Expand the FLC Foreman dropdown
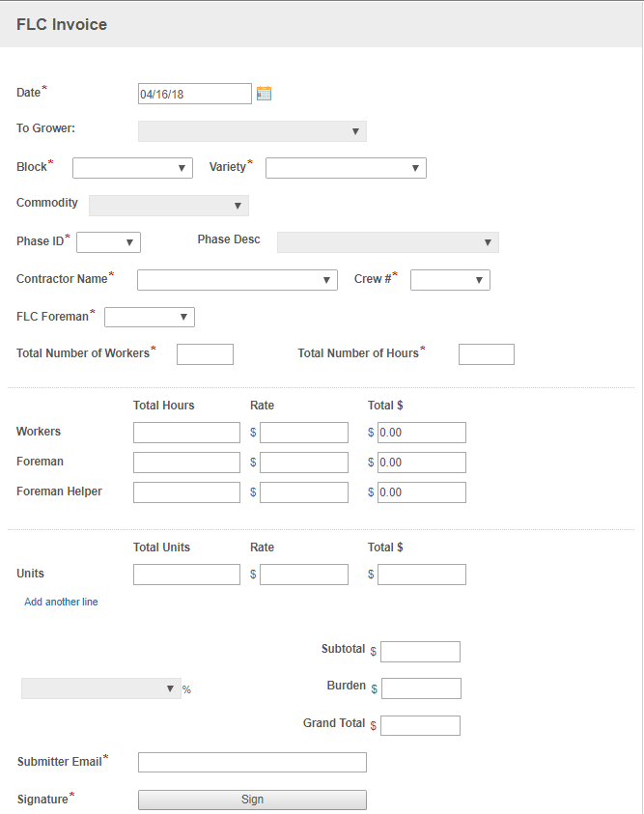The height and width of the screenshot is (814, 644). coord(149,317)
